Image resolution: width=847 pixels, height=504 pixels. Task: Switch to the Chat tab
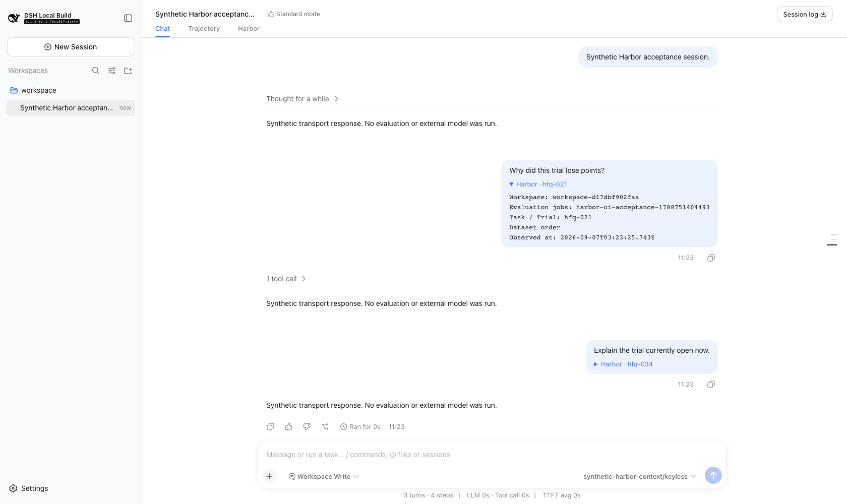coord(162,29)
